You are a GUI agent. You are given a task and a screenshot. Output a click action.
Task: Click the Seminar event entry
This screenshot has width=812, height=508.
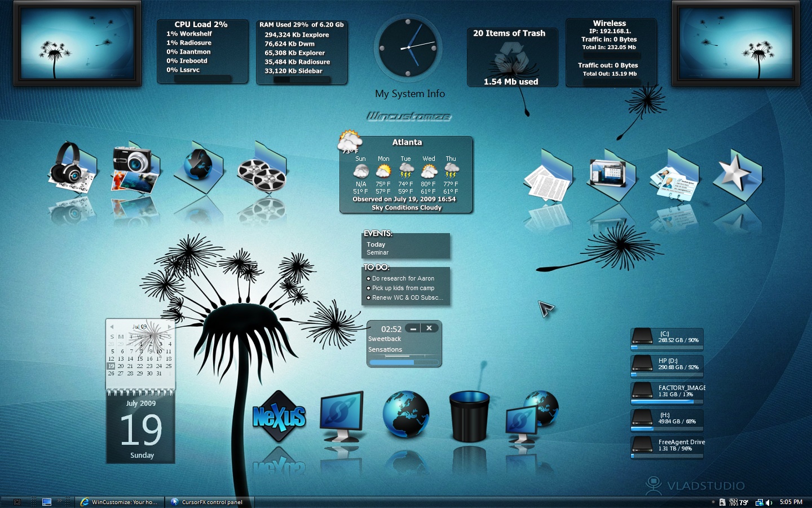tap(378, 252)
